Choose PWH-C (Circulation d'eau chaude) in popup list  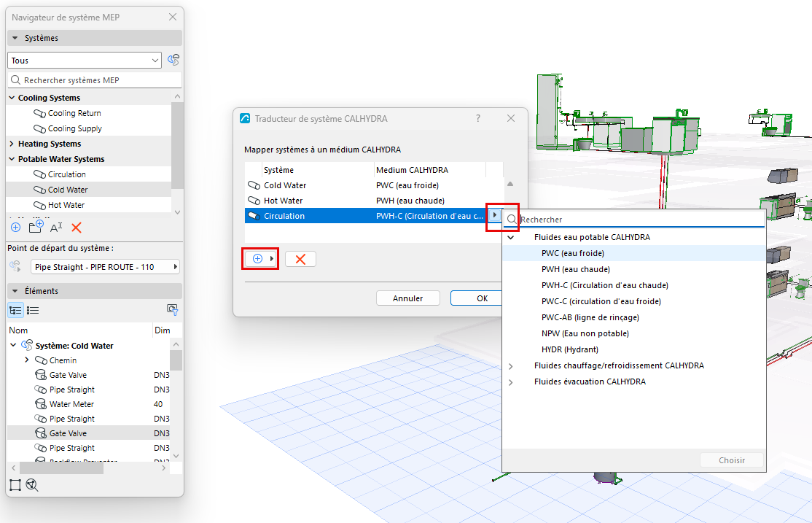pos(605,285)
